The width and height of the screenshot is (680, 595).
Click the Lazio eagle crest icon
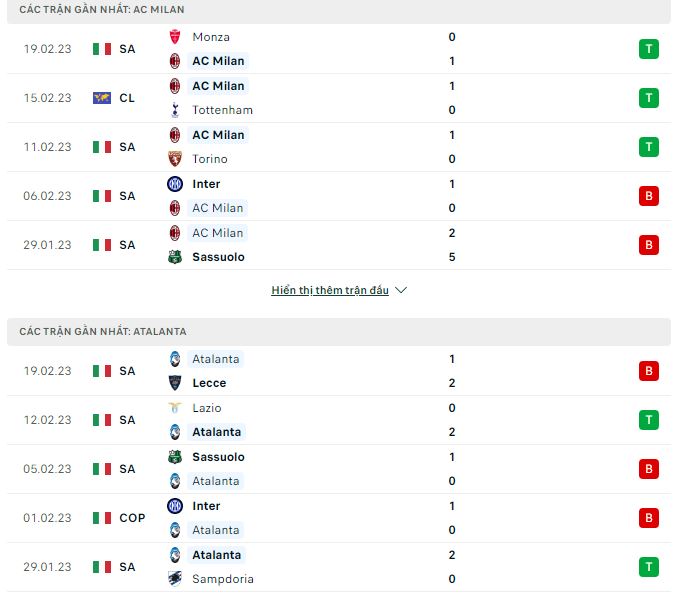[175, 408]
